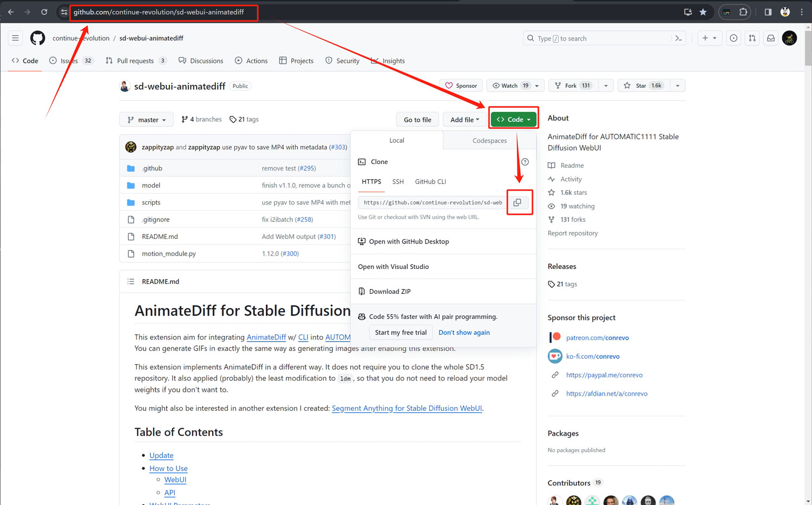812x505 pixels.
Task: Open the Discussions tab
Action: click(x=201, y=61)
